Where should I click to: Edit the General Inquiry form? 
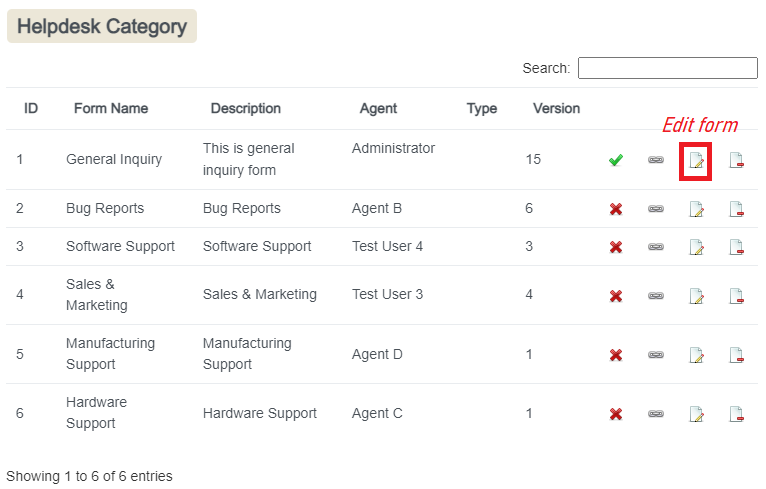(x=696, y=160)
